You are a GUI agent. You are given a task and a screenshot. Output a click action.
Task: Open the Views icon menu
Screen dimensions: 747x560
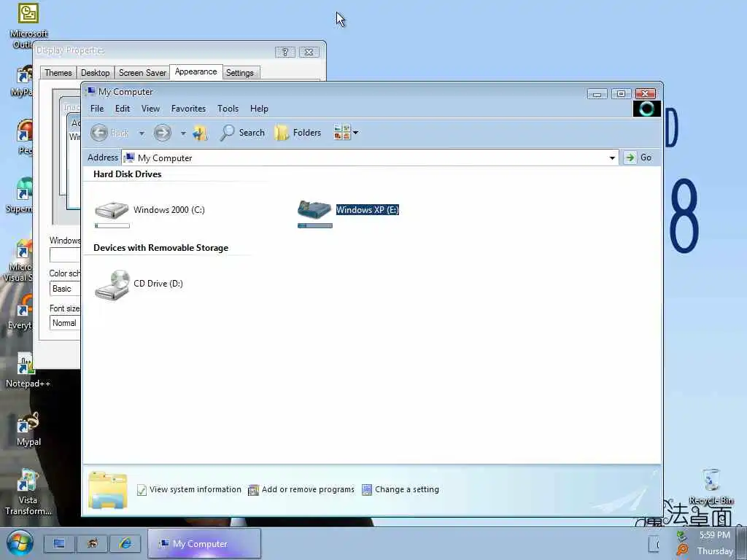(x=346, y=133)
